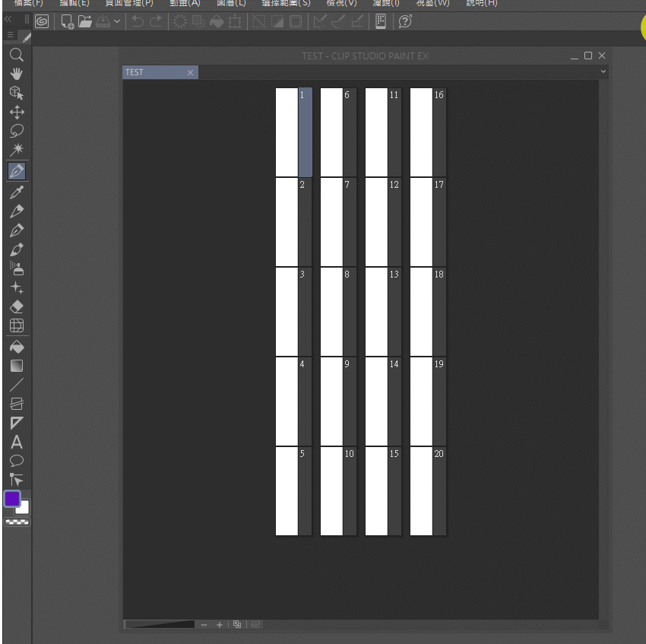646x644 pixels.
Task: Toggle Snap to ruler
Action: pos(320,21)
